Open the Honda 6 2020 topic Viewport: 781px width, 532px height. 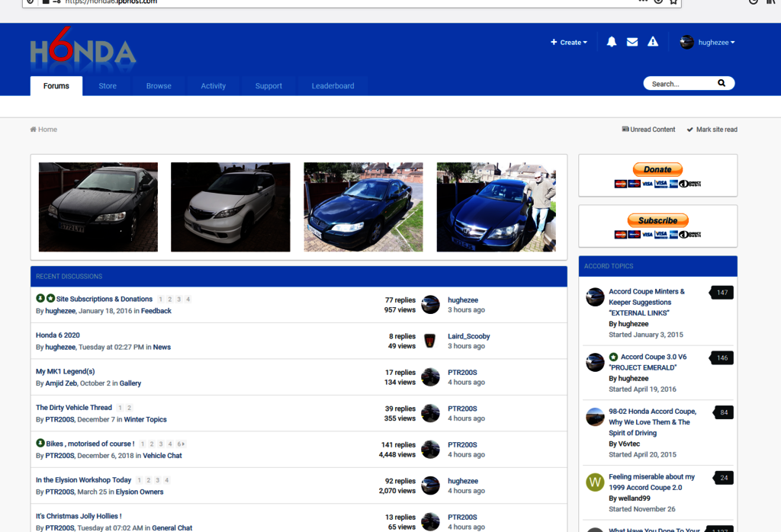(58, 335)
